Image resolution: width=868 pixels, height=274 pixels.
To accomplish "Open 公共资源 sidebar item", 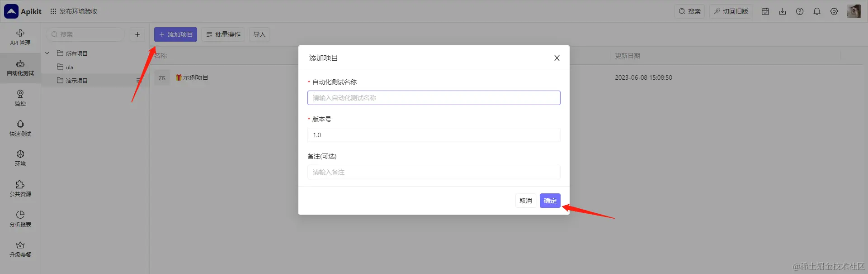I will point(20,188).
